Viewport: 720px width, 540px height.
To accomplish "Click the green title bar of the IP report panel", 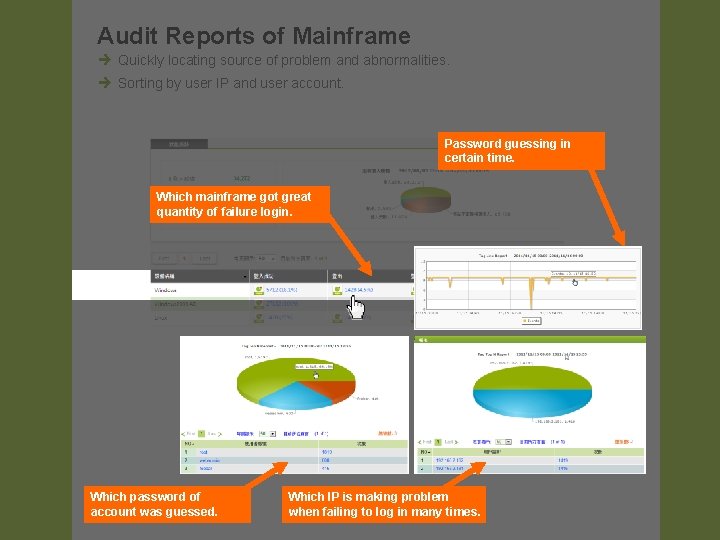I will (x=530, y=340).
